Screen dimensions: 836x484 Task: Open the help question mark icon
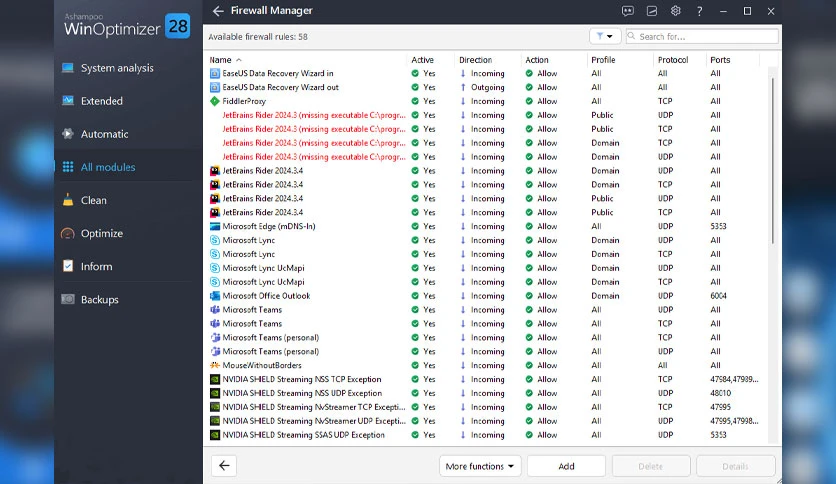coord(700,11)
